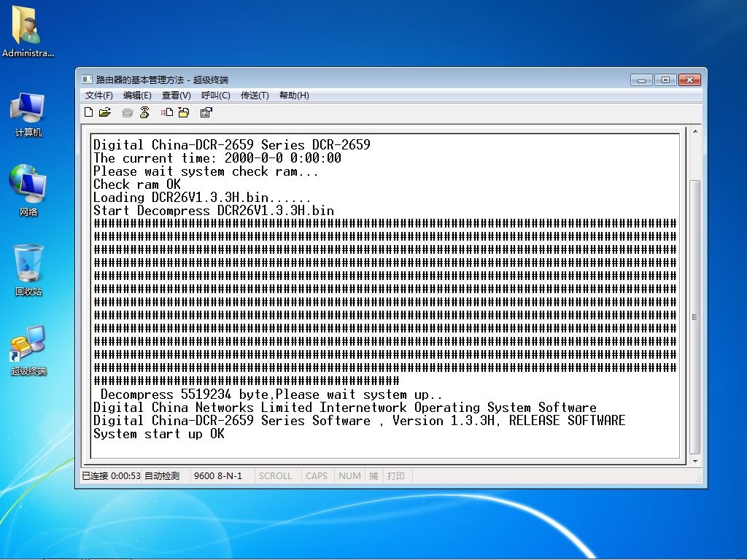Click the SCROLL status indicator

pyautogui.click(x=275, y=475)
